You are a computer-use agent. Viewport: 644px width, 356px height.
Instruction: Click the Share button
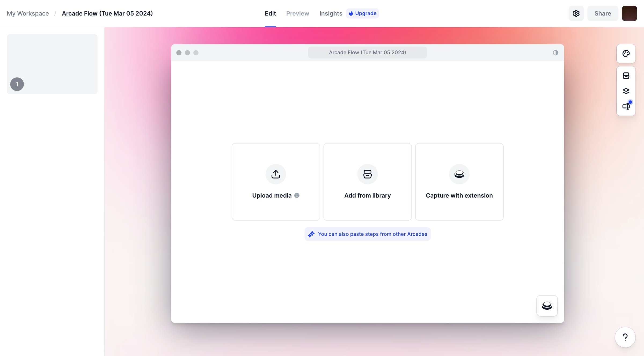click(x=602, y=13)
